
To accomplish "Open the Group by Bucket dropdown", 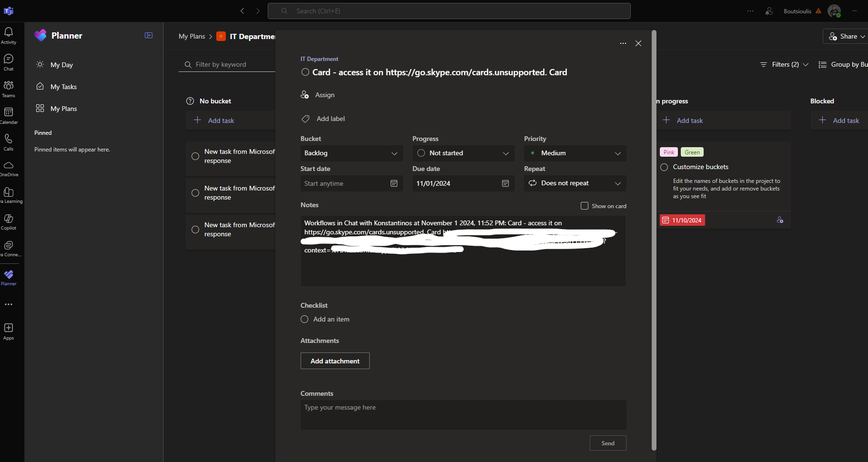I will 843,64.
